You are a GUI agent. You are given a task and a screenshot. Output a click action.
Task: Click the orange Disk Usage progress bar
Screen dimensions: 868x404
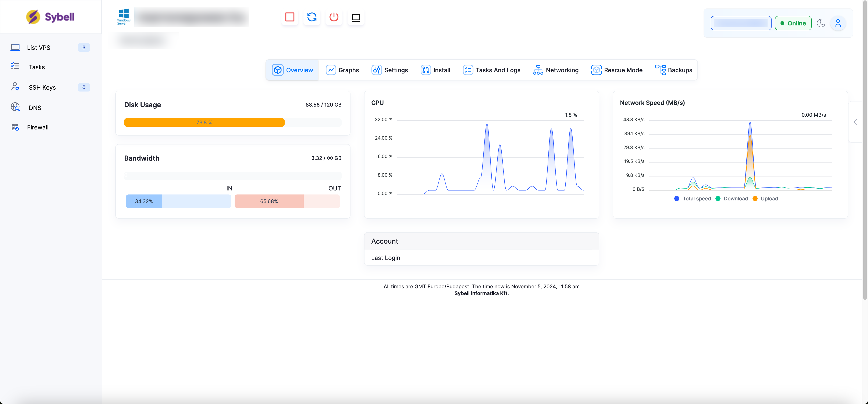(204, 123)
